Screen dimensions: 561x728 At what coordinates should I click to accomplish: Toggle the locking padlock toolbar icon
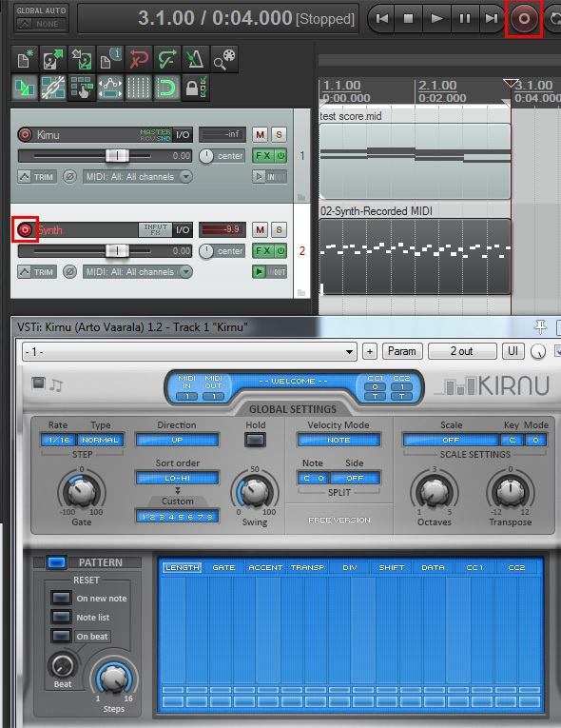click(x=195, y=88)
